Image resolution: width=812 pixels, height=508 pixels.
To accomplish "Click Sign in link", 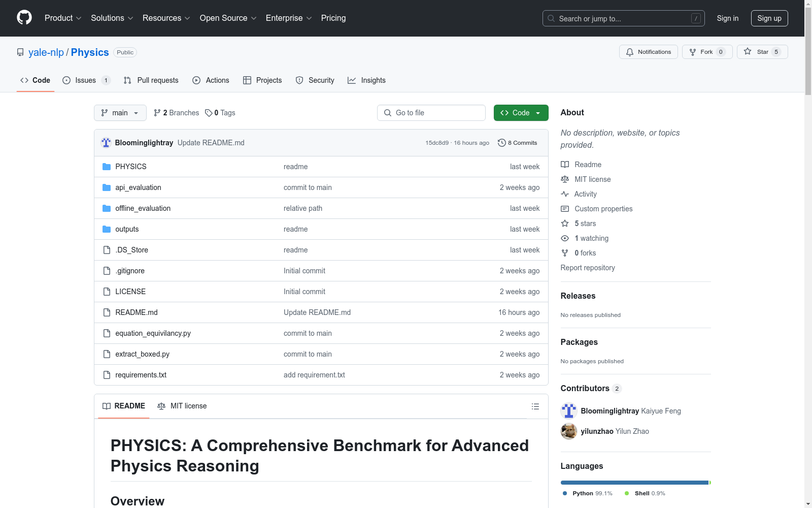I will (727, 18).
